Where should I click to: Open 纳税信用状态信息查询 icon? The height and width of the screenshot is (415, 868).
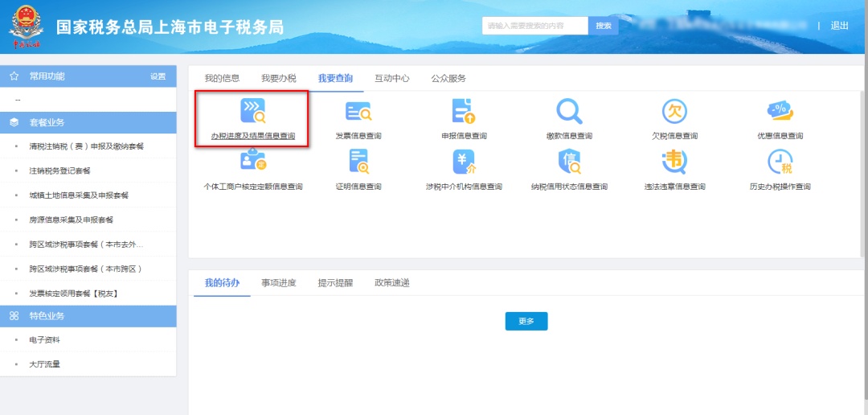[569, 161]
